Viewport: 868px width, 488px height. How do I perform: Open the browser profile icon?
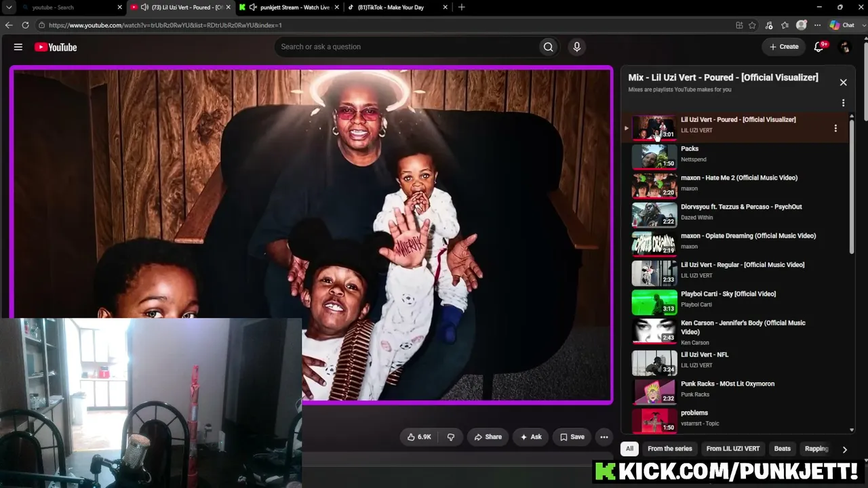[802, 25]
